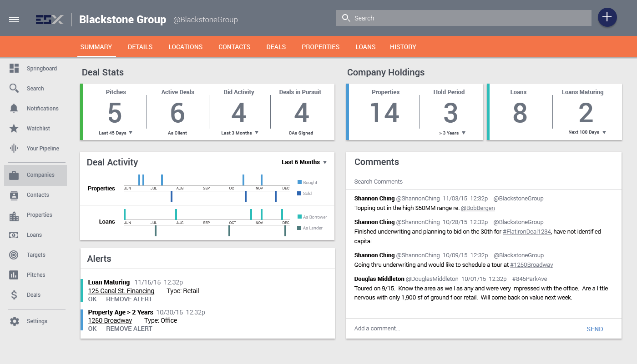Click the Sold legend swatch
This screenshot has width=637, height=364.
[x=299, y=193]
